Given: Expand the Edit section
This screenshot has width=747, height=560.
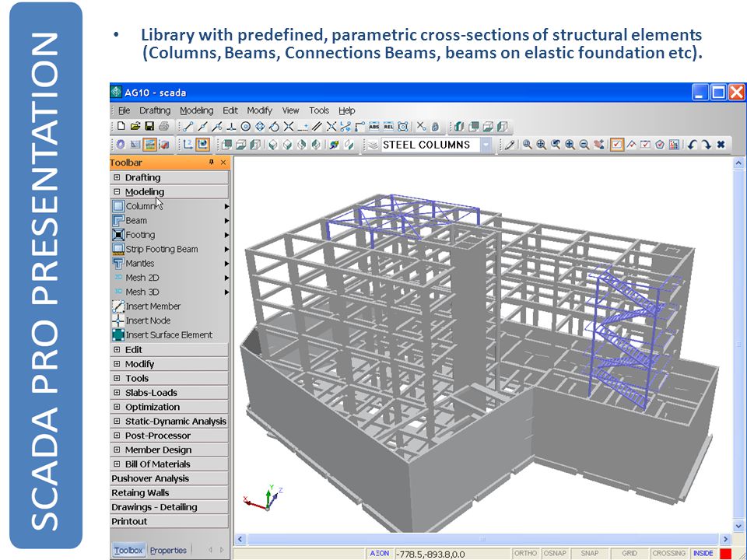Looking at the screenshot, I should tap(117, 349).
